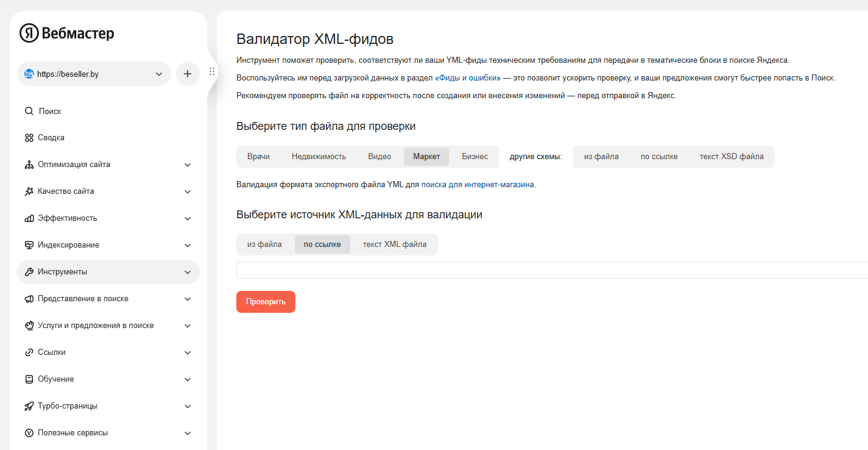Select XML source 'текст XML файла'

tap(395, 245)
